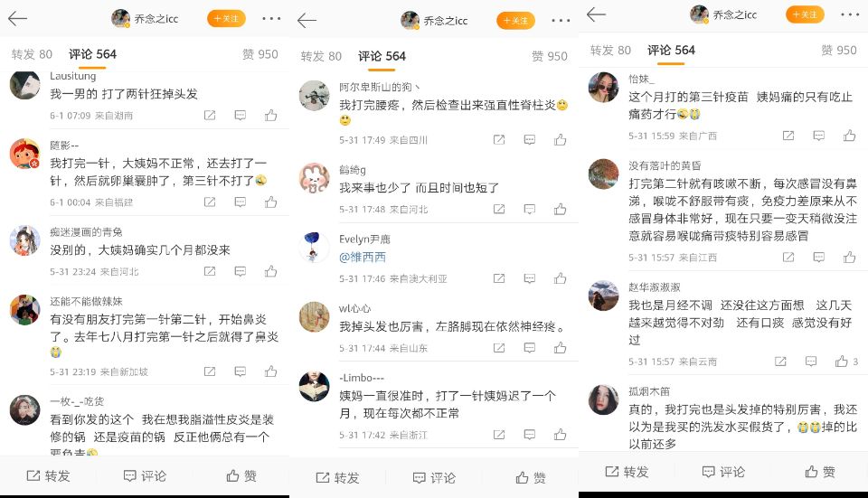Open three-dot menu in right panel
Viewport: 868px width, 498px height.
(x=849, y=14)
